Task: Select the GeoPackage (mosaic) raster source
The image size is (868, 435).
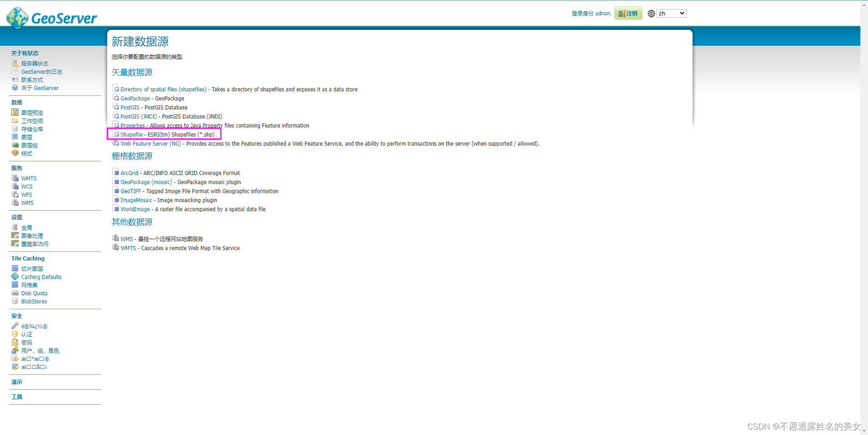Action: pyautogui.click(x=146, y=182)
